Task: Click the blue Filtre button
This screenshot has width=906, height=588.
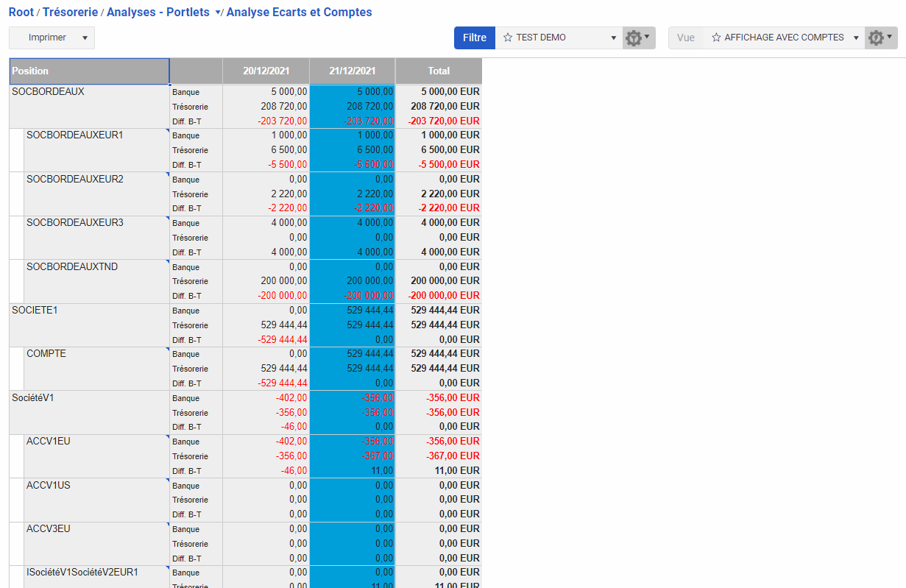Action: (474, 38)
